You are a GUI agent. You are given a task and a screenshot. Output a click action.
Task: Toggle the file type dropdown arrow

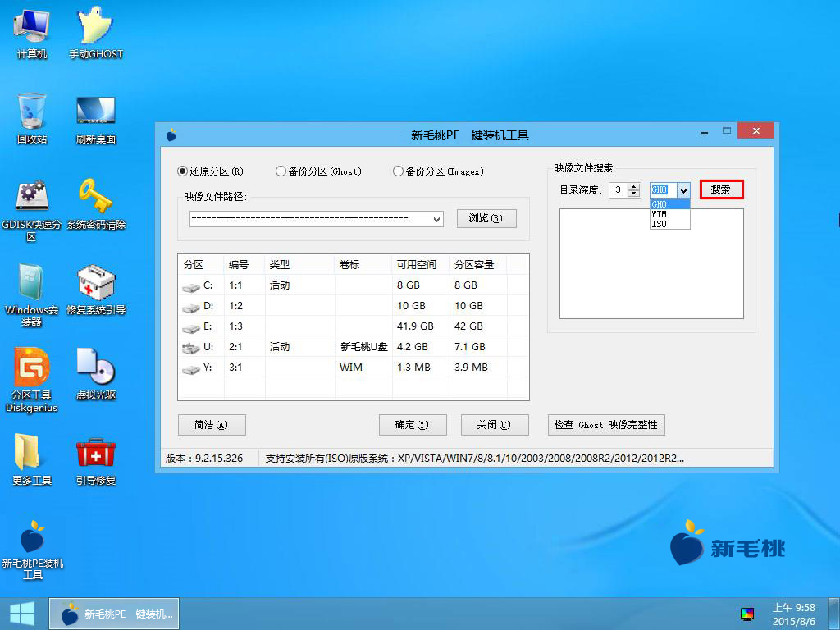pos(683,190)
